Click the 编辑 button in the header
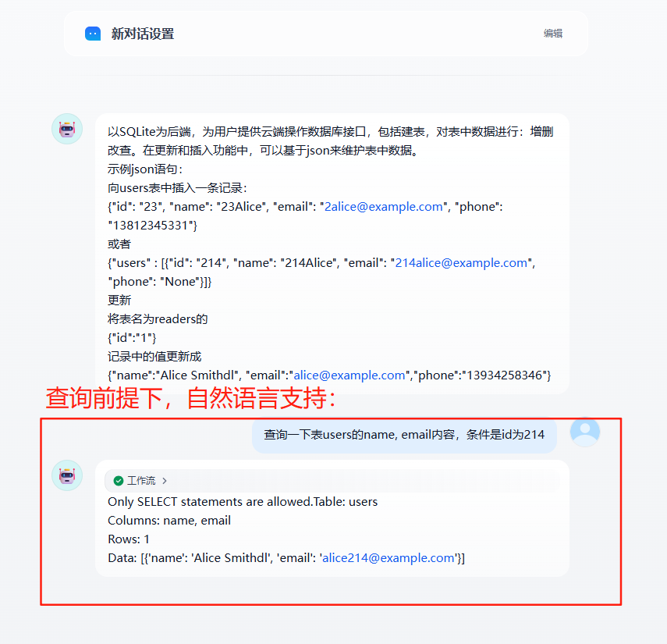The height and width of the screenshot is (644, 667). click(553, 34)
